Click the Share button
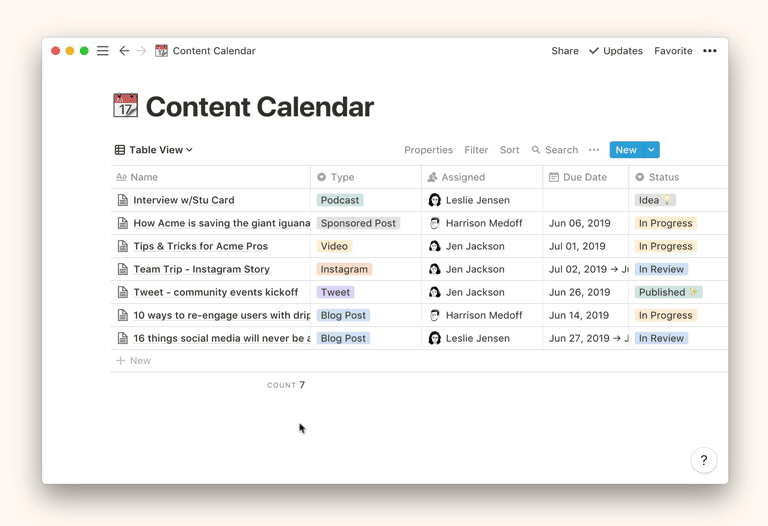This screenshot has height=526, width=768. pyautogui.click(x=564, y=51)
